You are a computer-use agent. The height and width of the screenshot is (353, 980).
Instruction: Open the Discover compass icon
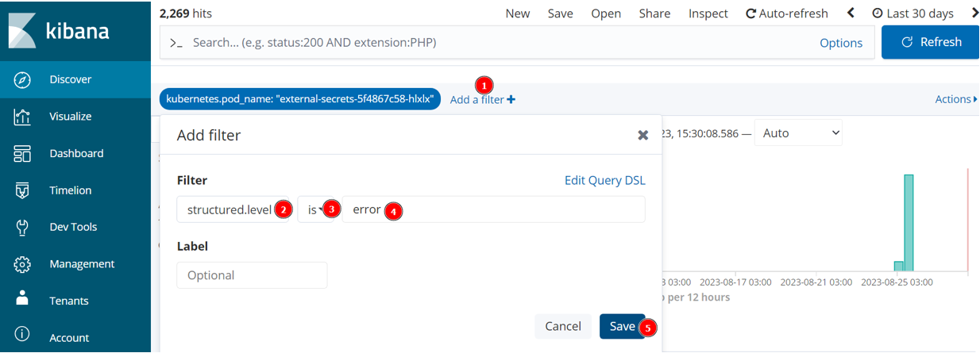click(x=22, y=79)
